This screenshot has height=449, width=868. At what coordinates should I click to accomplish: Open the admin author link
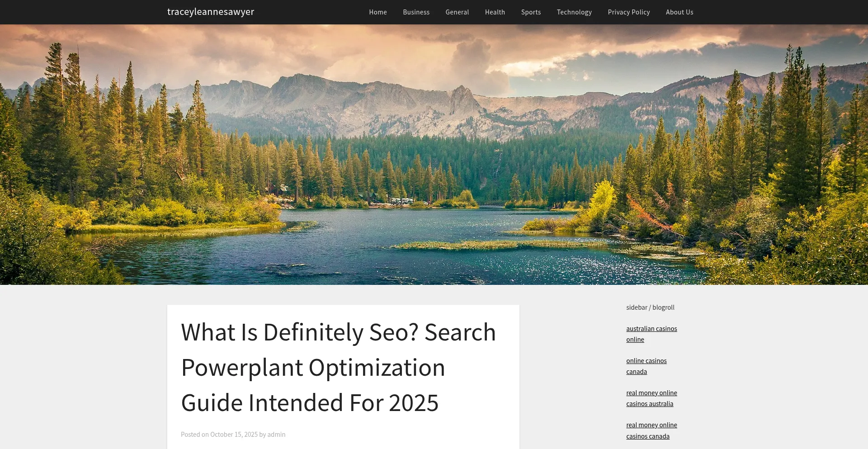click(276, 435)
